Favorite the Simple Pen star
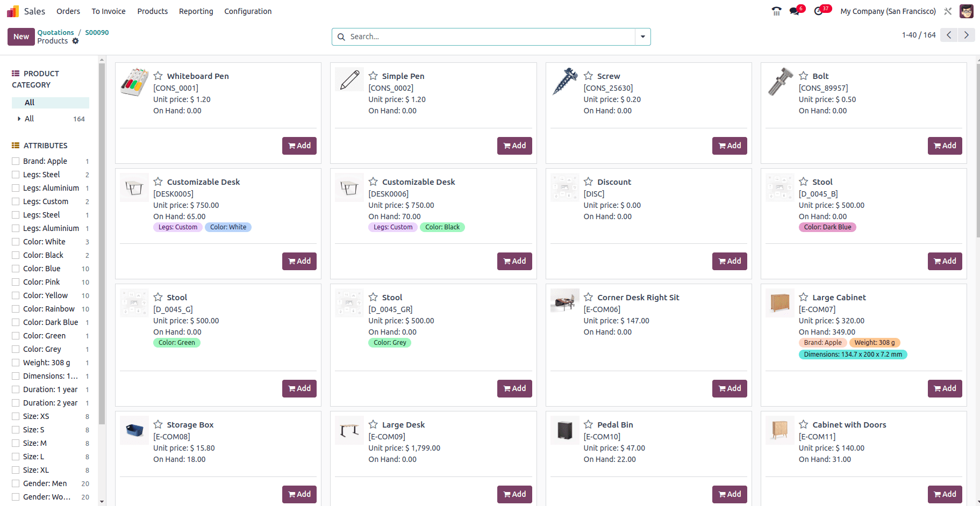Image resolution: width=980 pixels, height=506 pixels. coord(373,76)
